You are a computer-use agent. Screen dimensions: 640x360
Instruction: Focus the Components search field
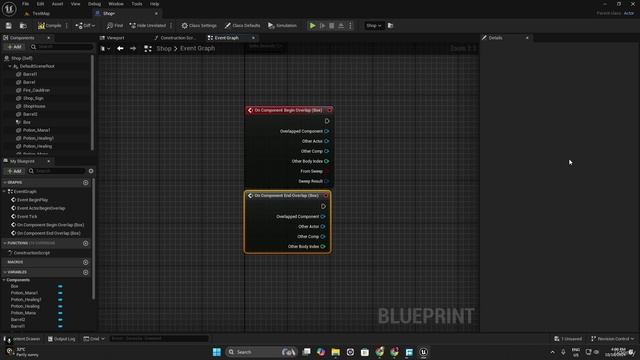click(x=61, y=47)
